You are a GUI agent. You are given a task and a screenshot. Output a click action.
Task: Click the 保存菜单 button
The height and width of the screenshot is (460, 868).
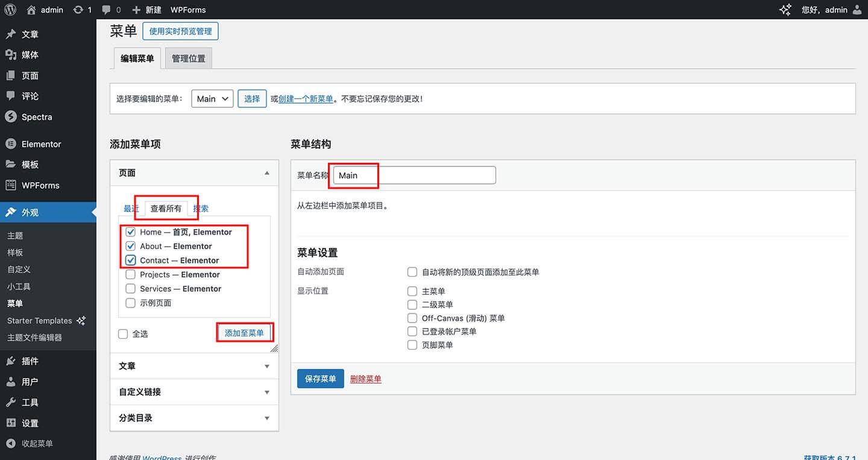pos(321,379)
